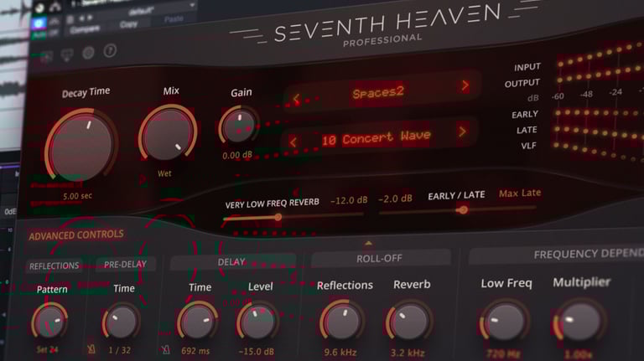Viewport: 644px width, 361px height.
Task: Open the help question mark icon
Action: coord(110,51)
